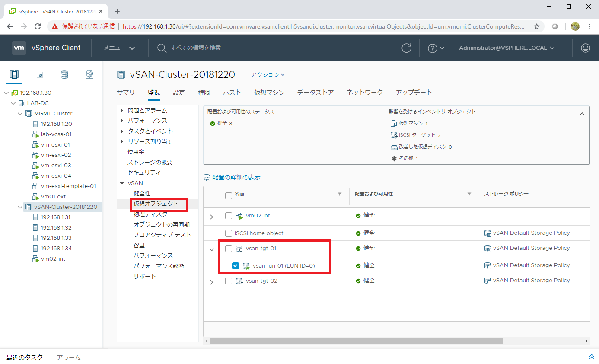Select 健全性 under vSAN

point(142,194)
